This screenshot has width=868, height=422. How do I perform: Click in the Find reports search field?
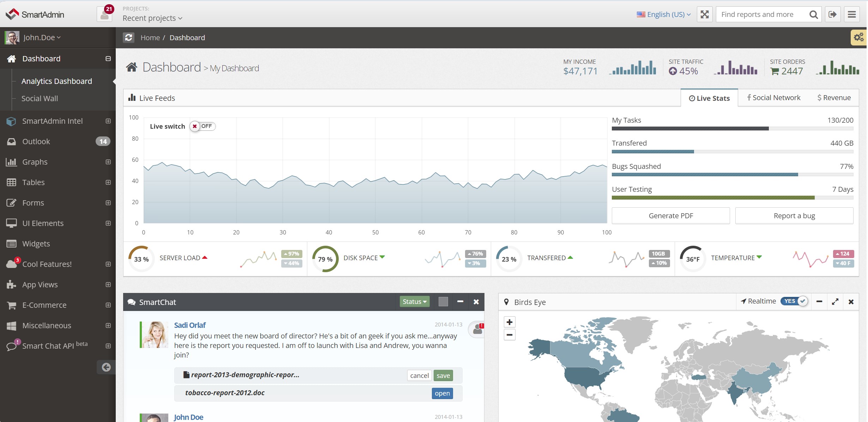762,14
